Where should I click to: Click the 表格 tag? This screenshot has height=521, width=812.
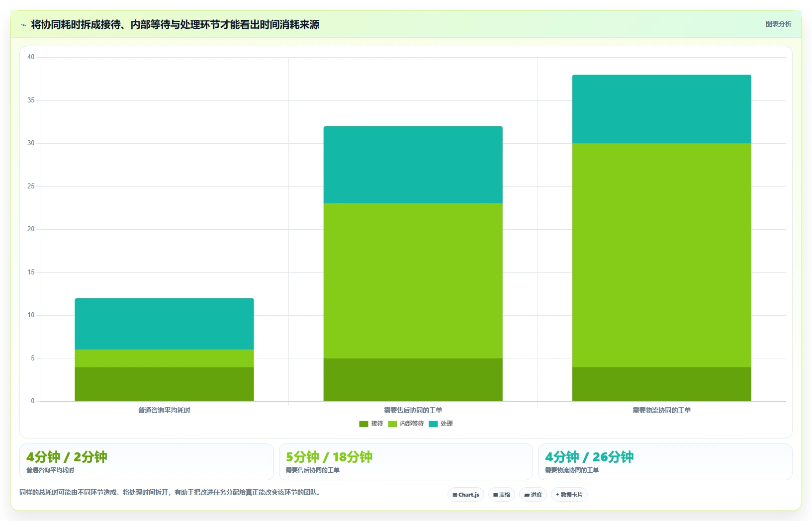coord(502,495)
